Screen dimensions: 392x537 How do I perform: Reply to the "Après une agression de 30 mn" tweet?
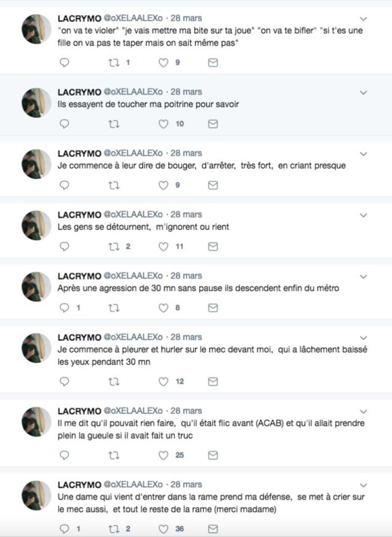coord(65,308)
